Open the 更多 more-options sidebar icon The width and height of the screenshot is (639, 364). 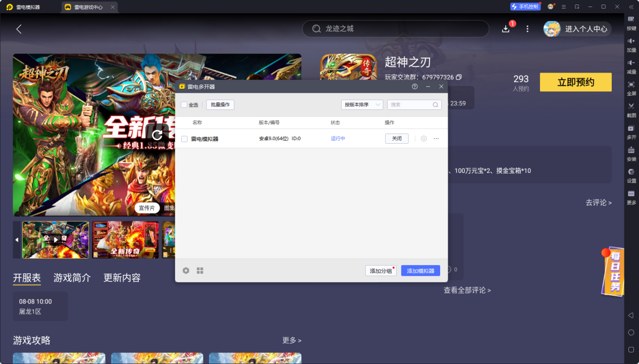630,199
